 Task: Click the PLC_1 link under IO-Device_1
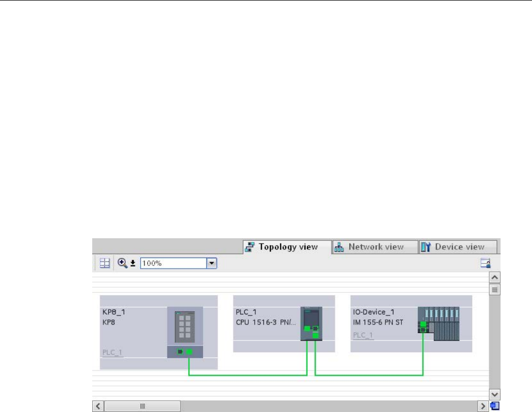(363, 335)
